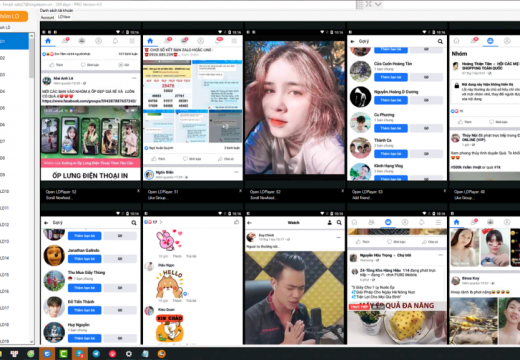
Task: Click groups tab icon in Chợ trời panel
Action: [x=388, y=222]
